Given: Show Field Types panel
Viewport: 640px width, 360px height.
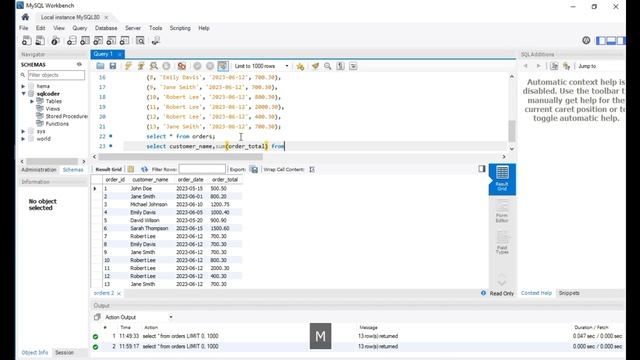Looking at the screenshot, I should point(502,243).
